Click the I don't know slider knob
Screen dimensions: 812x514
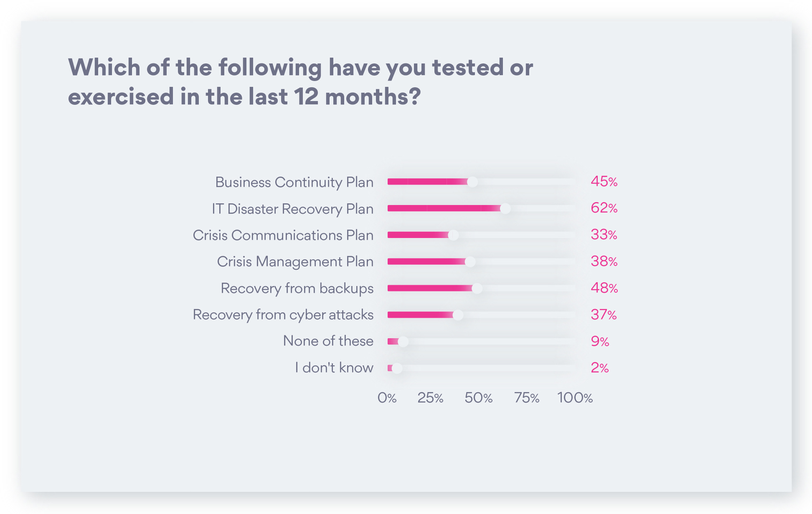pyautogui.click(x=397, y=368)
